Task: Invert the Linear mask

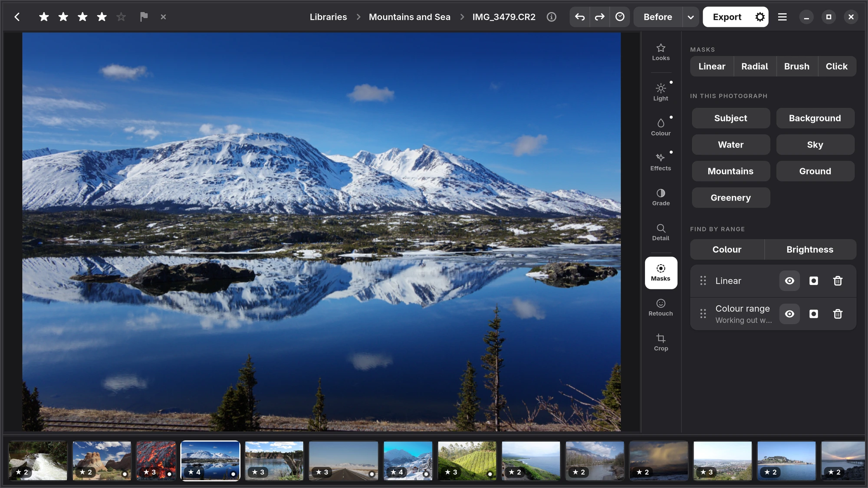Action: (814, 281)
